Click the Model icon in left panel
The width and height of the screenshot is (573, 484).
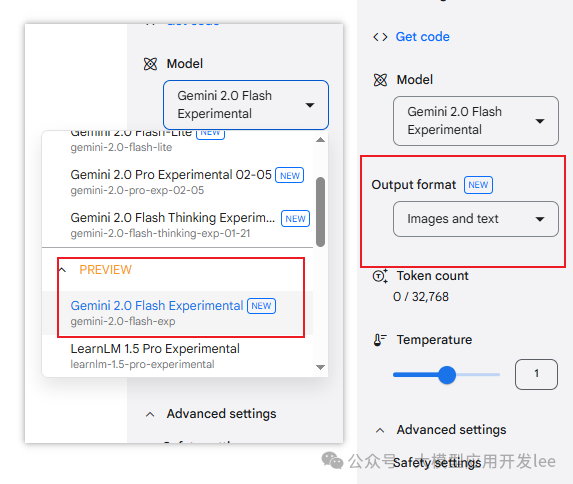[x=150, y=64]
